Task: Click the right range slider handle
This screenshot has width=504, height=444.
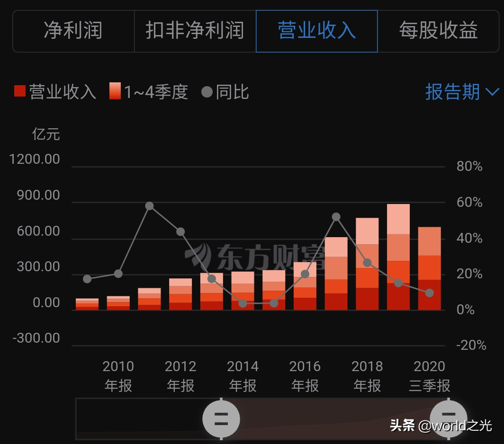Action: click(x=449, y=419)
